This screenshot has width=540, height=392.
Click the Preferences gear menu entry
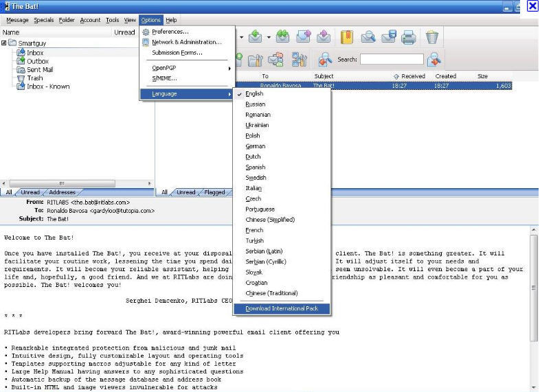170,32
